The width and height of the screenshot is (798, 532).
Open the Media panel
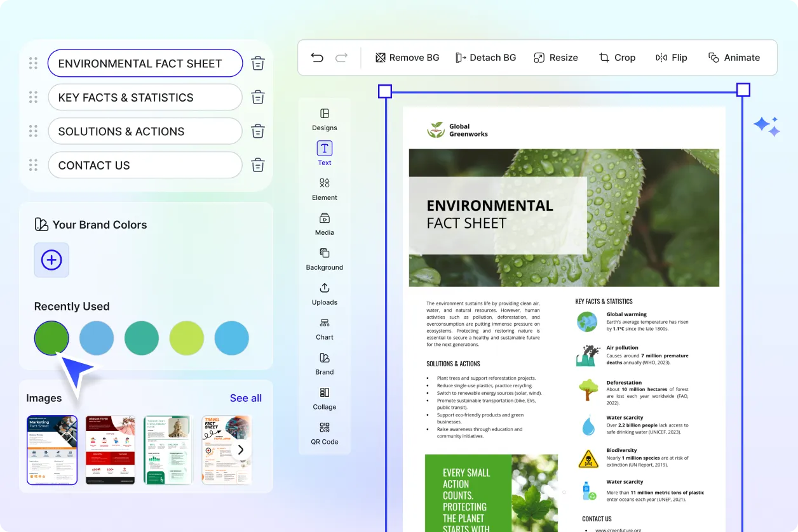click(324, 223)
